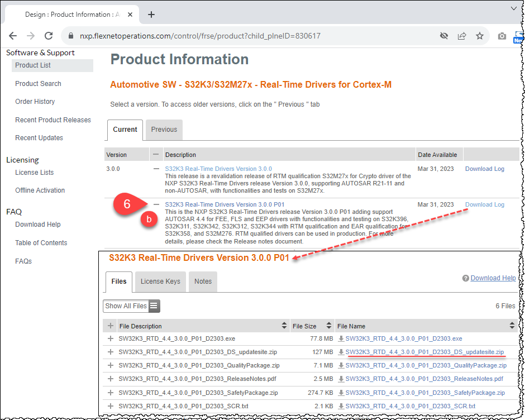
Task: Click download arrow icon beside SafetyPackage.zip
Action: coord(341,393)
